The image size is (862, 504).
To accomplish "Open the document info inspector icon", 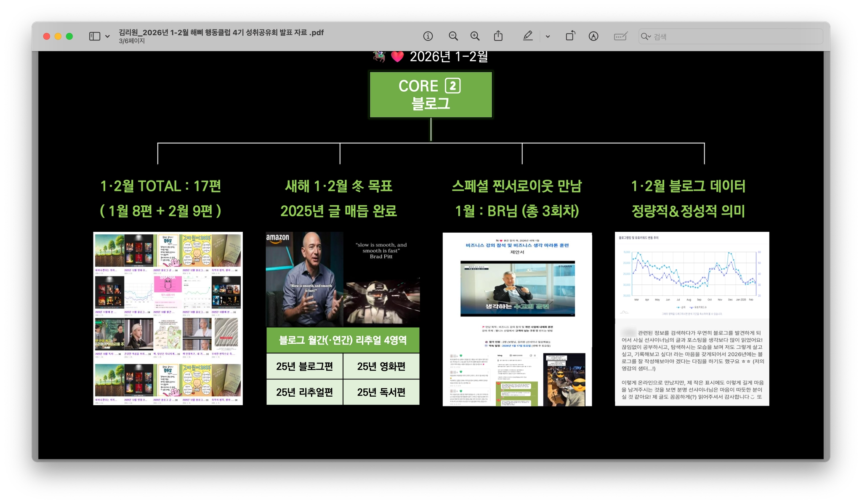I will 428,36.
